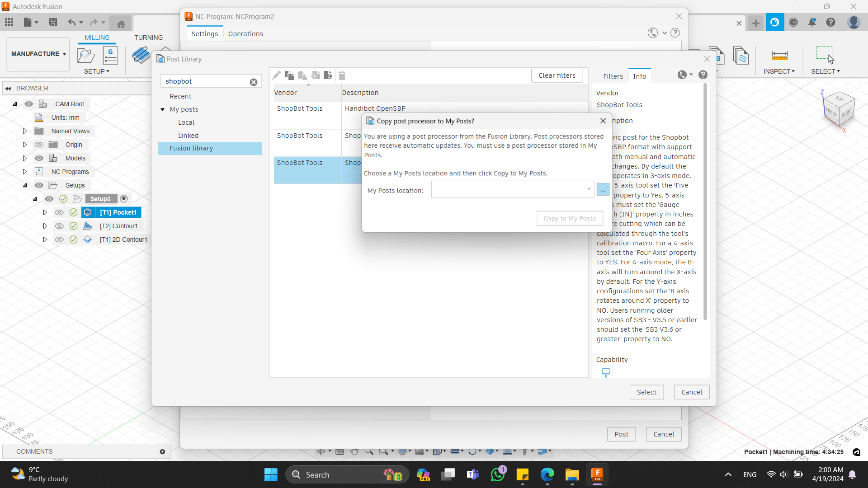Screen dimensions: 868x488
Task: Click Select button in Post Library
Action: tap(646, 392)
